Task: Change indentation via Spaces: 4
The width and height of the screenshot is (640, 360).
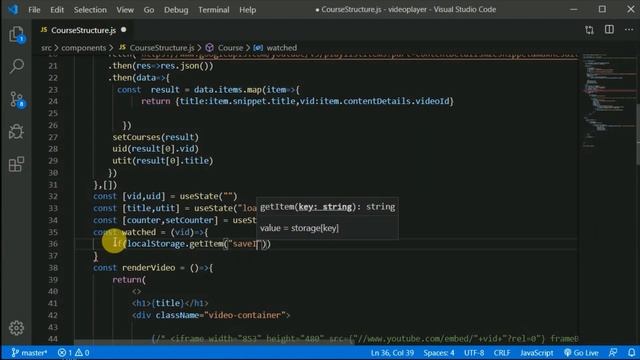Action: 439,353
